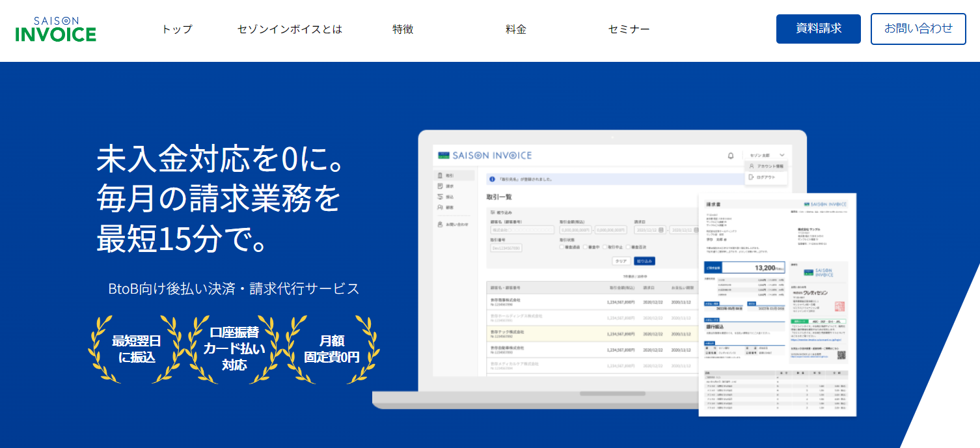
Task: Click the 絞り込み filter icon heading
Action: tap(501, 212)
